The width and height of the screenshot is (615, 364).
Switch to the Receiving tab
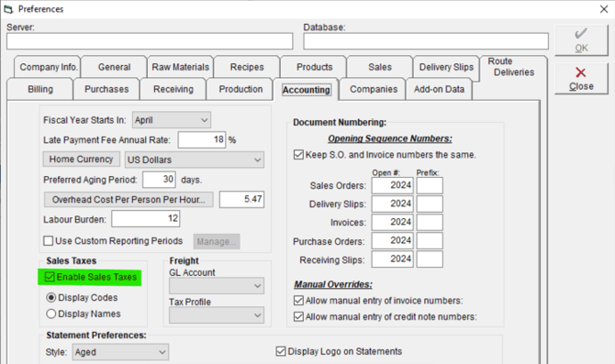click(173, 89)
